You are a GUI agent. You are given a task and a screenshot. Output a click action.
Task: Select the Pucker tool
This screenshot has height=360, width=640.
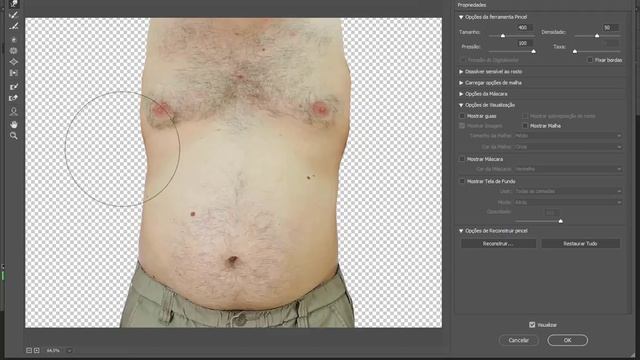(13, 51)
